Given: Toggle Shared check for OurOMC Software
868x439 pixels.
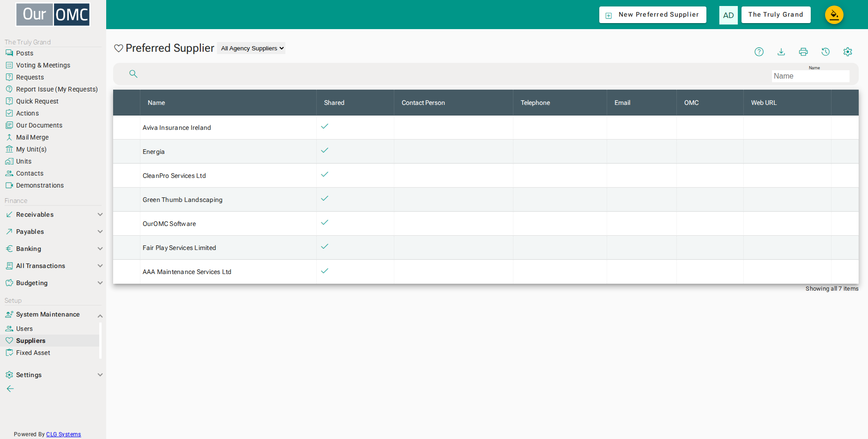Looking at the screenshot, I should (325, 222).
